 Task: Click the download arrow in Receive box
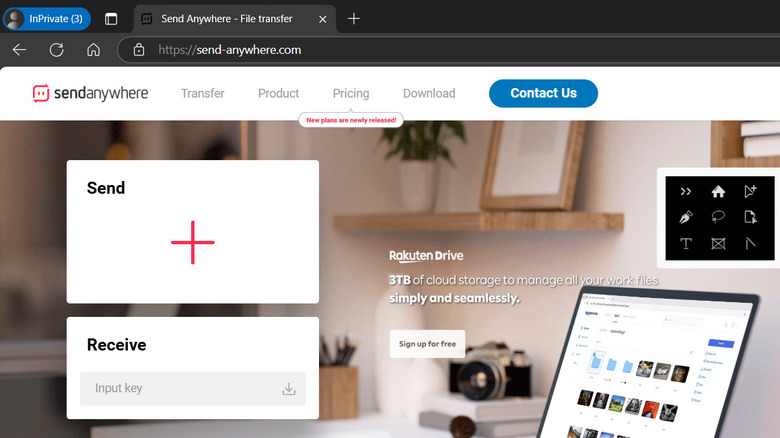289,388
